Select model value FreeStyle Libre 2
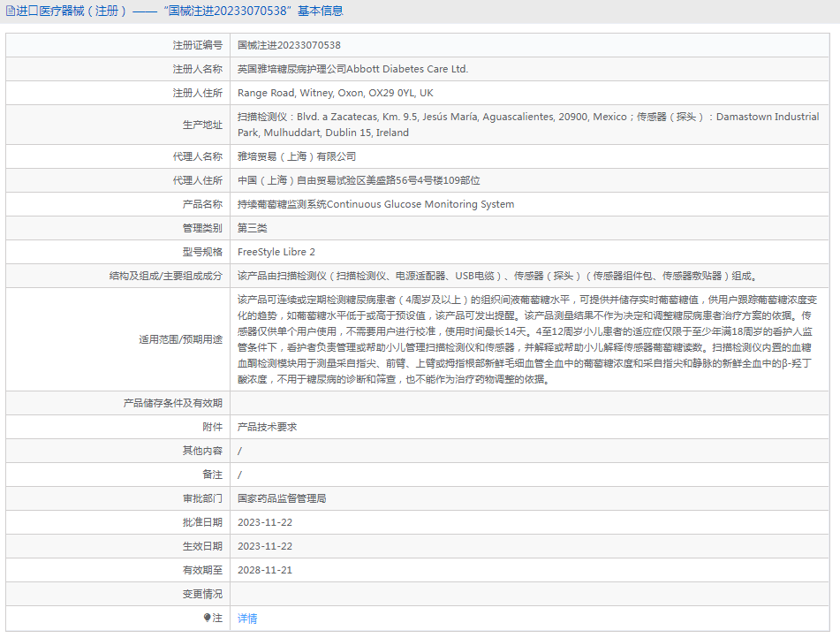 click(276, 252)
